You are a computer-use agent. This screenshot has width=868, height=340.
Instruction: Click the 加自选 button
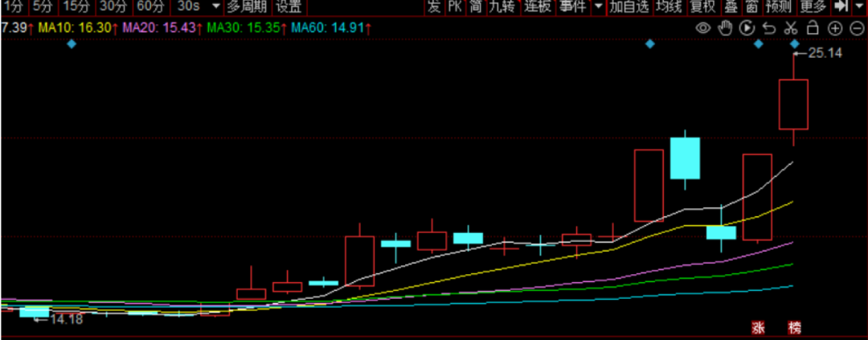[628, 6]
